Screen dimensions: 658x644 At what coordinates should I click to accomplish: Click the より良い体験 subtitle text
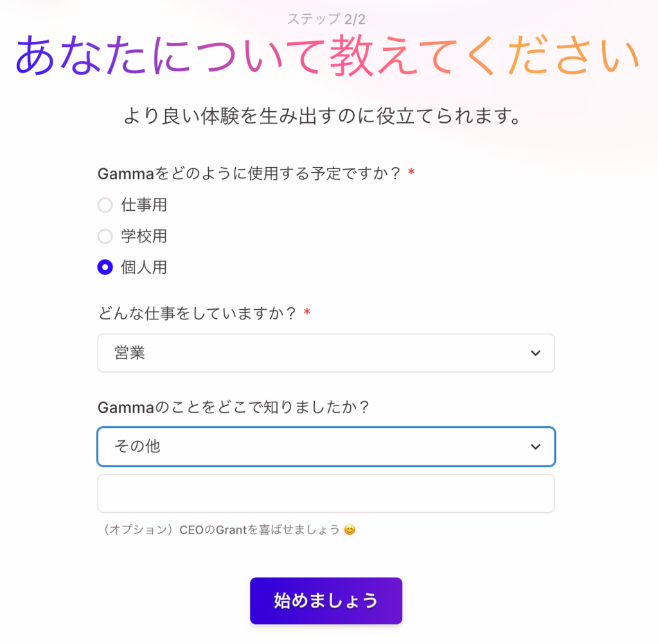point(322,118)
